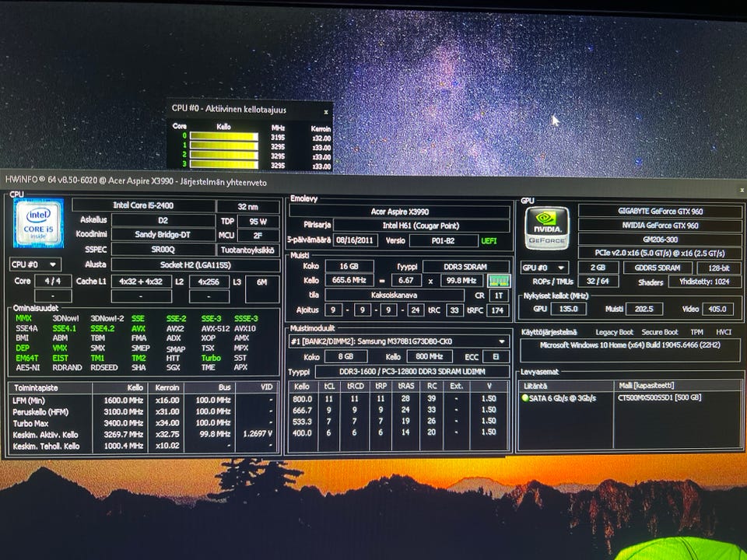
Task: Close the CPU #0 clock frequency window
Action: [326, 112]
